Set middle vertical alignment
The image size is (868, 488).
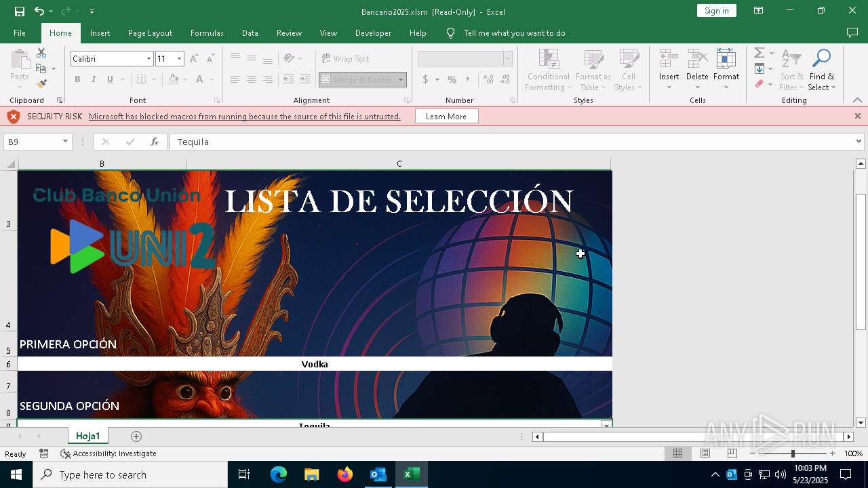[x=252, y=58]
